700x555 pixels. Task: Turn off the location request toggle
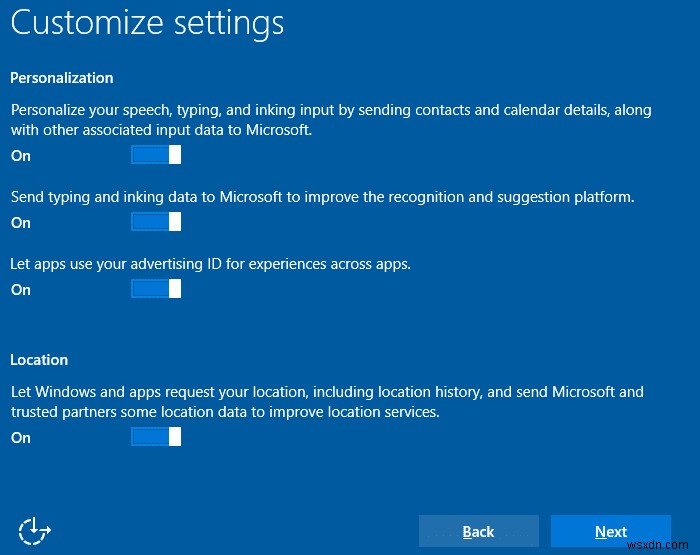pos(156,437)
